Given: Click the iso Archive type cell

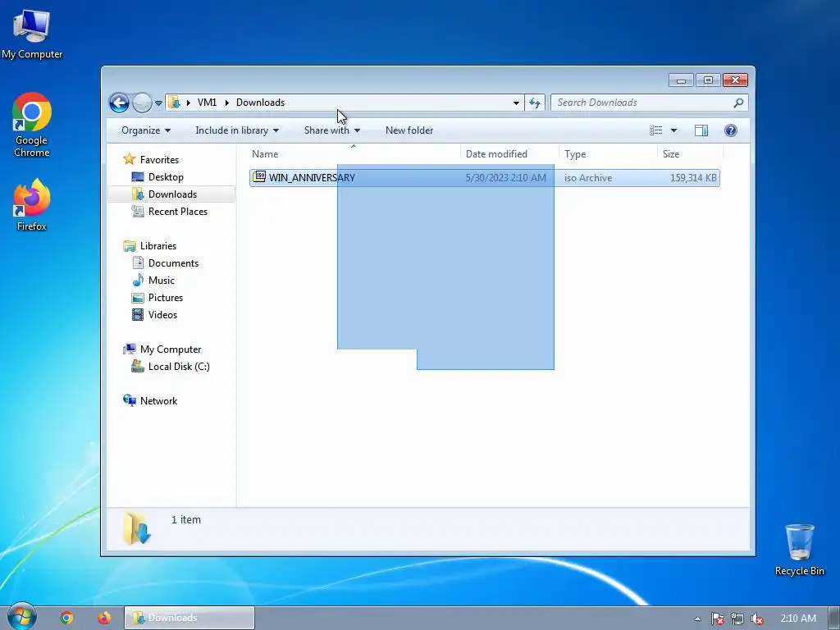Looking at the screenshot, I should coord(587,178).
